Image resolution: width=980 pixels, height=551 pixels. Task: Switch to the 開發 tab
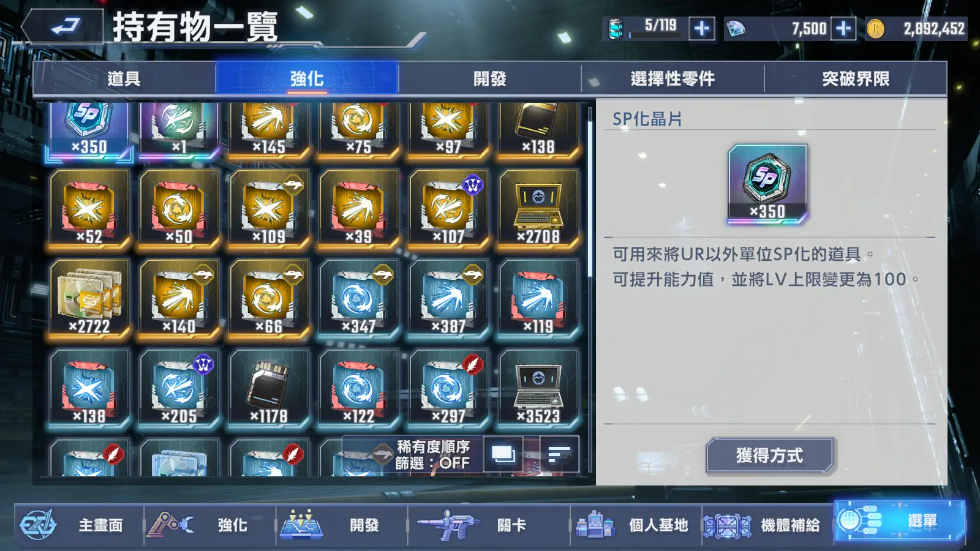(489, 79)
